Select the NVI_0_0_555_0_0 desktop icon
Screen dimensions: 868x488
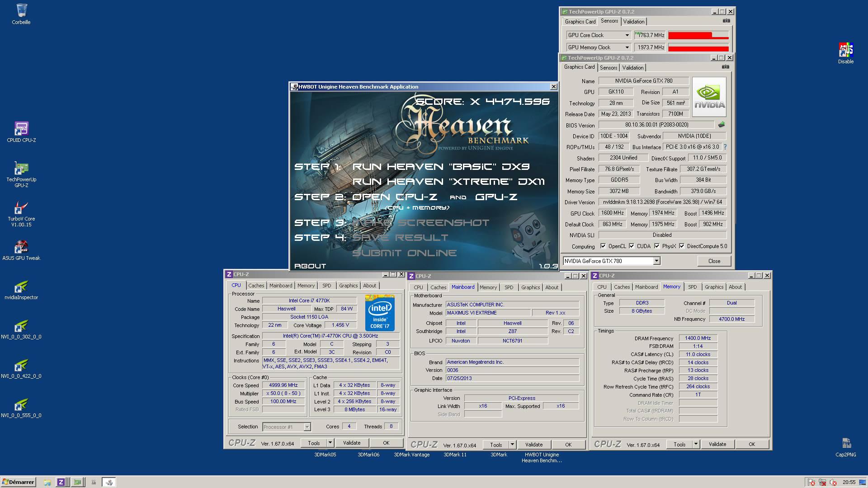pyautogui.click(x=21, y=408)
